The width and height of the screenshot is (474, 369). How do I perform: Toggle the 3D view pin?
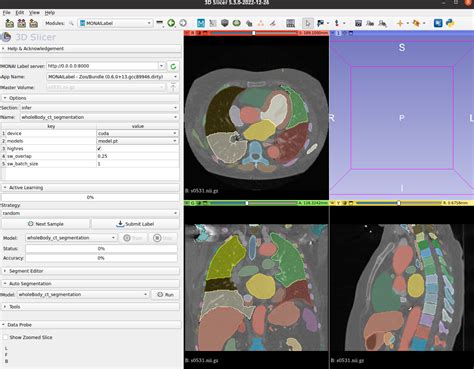coord(332,33)
